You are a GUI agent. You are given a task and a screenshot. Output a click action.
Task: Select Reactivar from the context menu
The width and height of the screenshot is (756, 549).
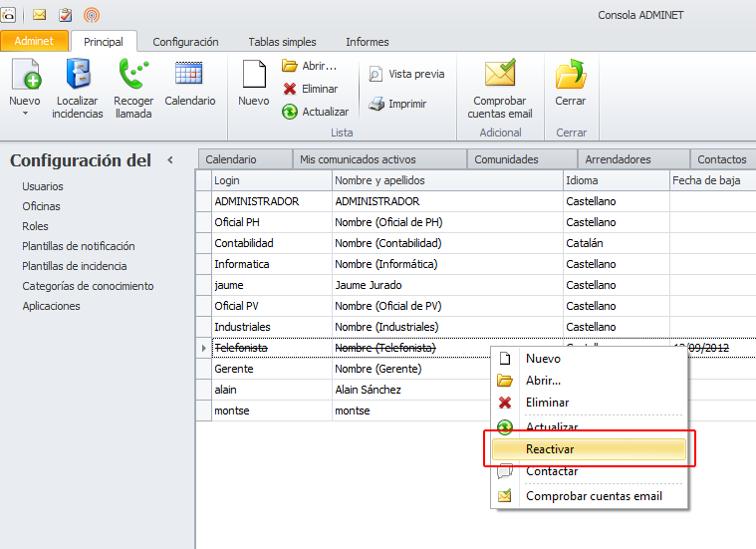point(588,449)
